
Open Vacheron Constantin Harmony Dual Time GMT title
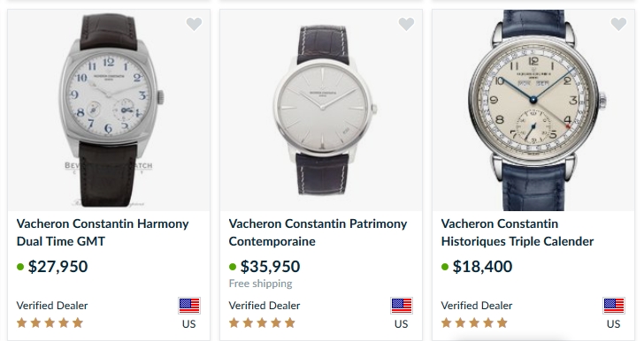[x=103, y=232]
